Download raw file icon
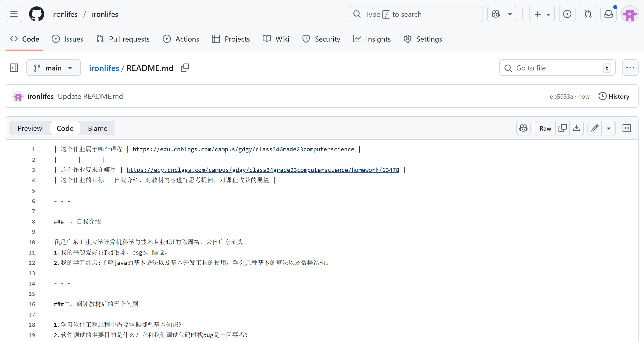Viewport: 644px width, 341px height. pyautogui.click(x=577, y=128)
